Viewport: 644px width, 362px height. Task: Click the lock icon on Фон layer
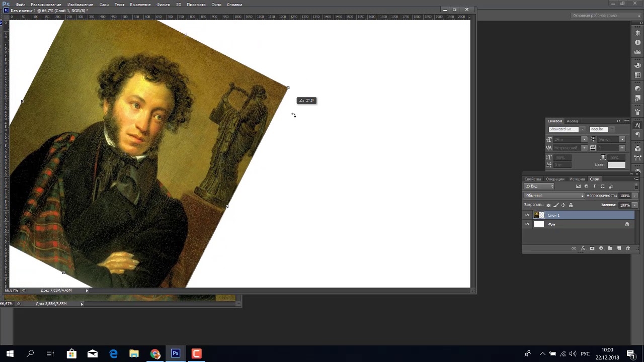coord(627,224)
